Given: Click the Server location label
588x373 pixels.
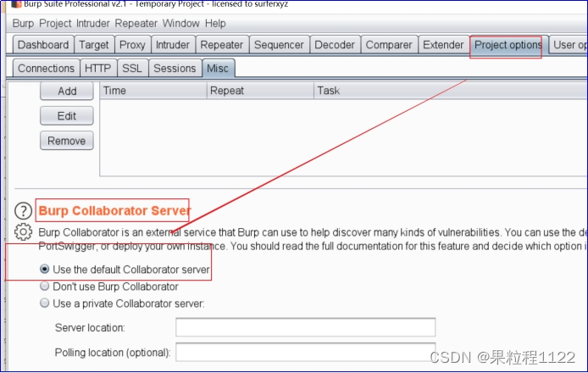Looking at the screenshot, I should [90, 327].
